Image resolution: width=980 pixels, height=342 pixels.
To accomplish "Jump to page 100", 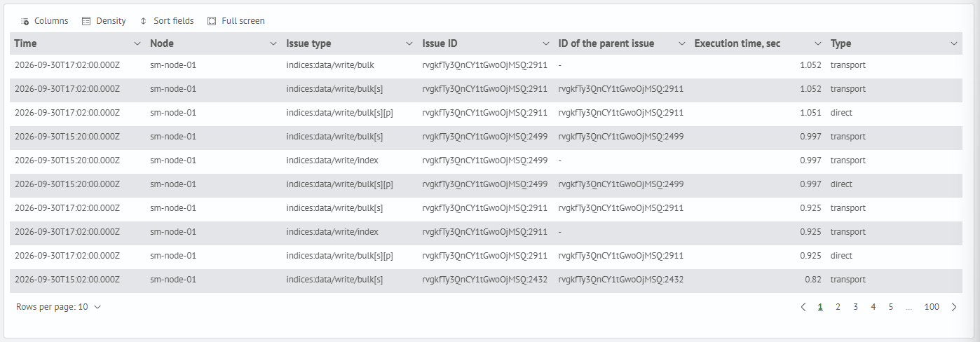I will tap(932, 307).
